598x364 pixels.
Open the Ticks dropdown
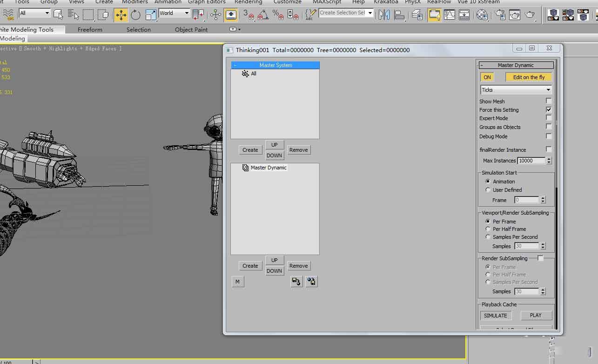(x=516, y=90)
